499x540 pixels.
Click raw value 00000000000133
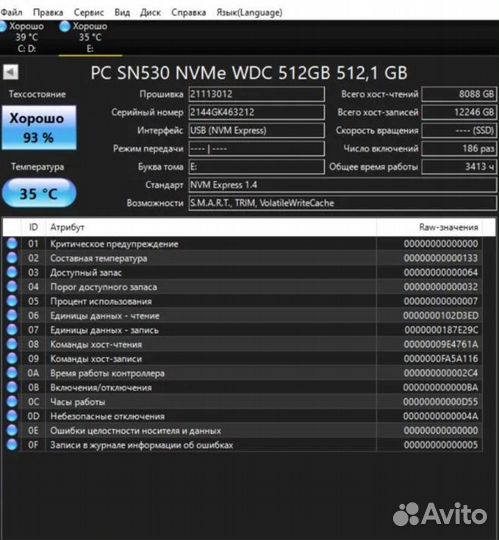click(441, 258)
